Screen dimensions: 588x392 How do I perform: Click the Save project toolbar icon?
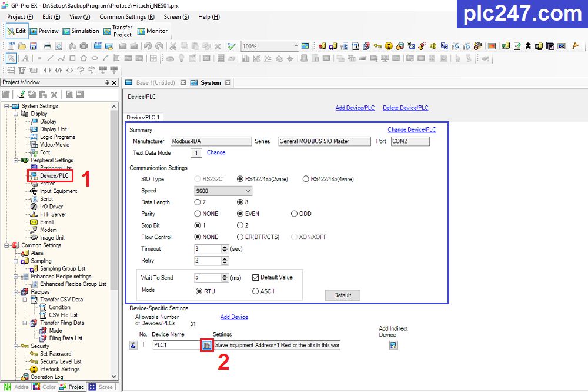(x=34, y=46)
